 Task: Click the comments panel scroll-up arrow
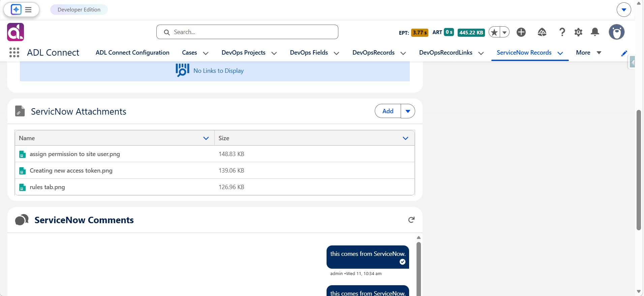(419, 238)
